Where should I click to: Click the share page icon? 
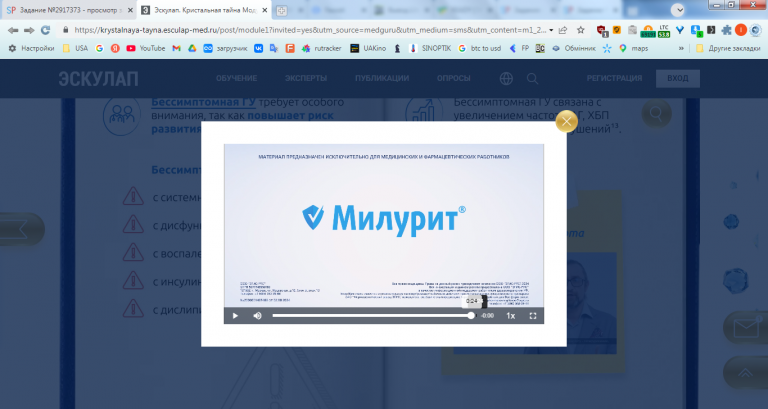(563, 30)
